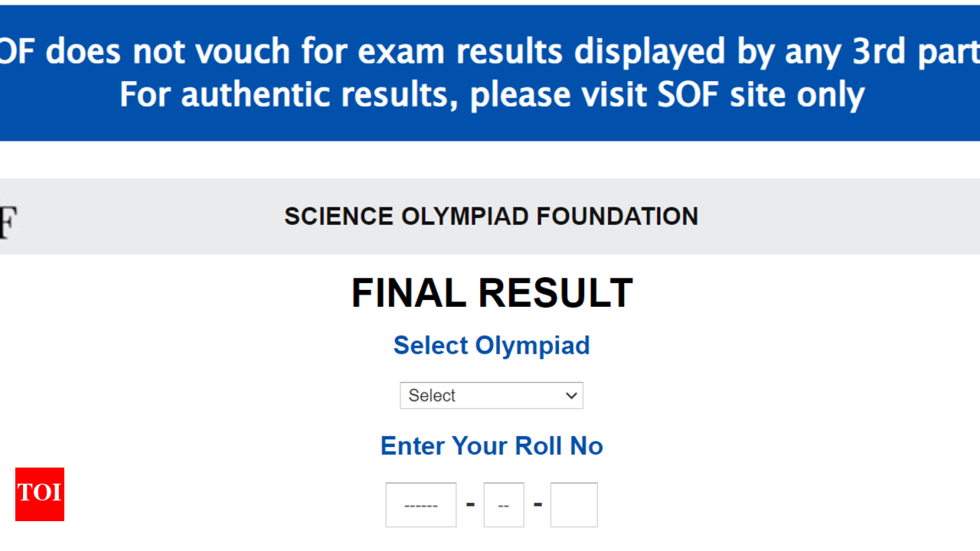980x551 pixels.
Task: Click the word 'Olympiad' in the blue label
Action: [x=532, y=345]
